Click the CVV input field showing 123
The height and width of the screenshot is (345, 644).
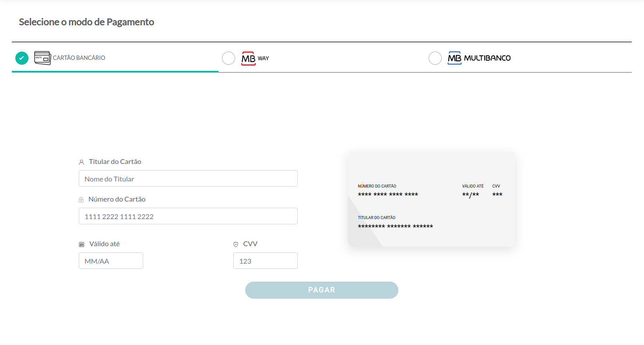pos(265,261)
